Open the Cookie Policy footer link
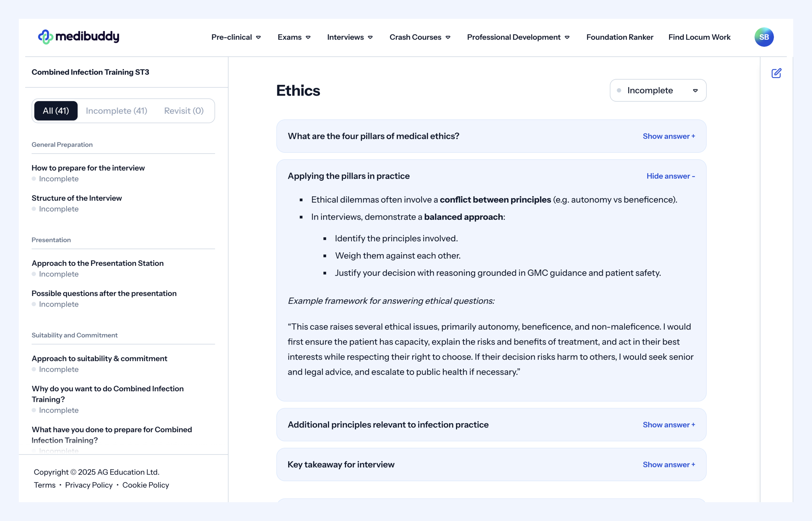Screen dimensions: 812x521 (x=145, y=485)
